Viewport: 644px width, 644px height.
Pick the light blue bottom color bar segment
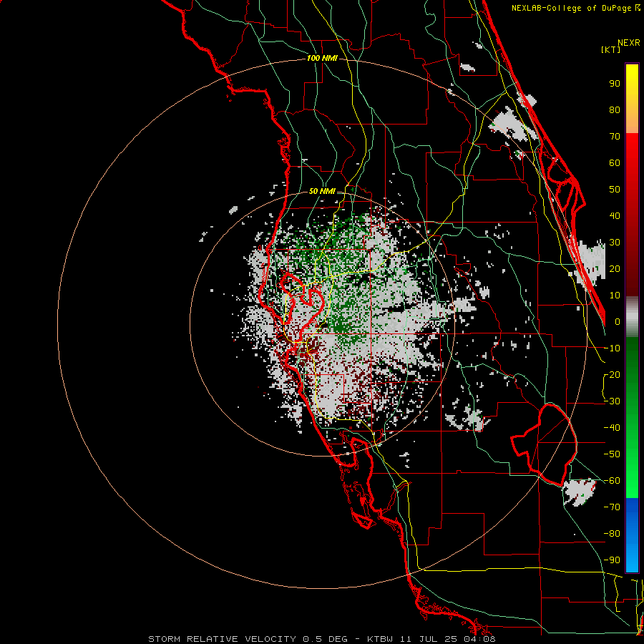[632, 560]
